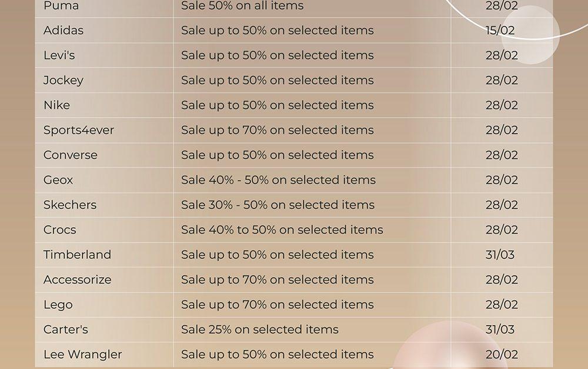Select Adidas 15/02 end date
Image resolution: width=588 pixels, height=369 pixels.
pos(500,31)
